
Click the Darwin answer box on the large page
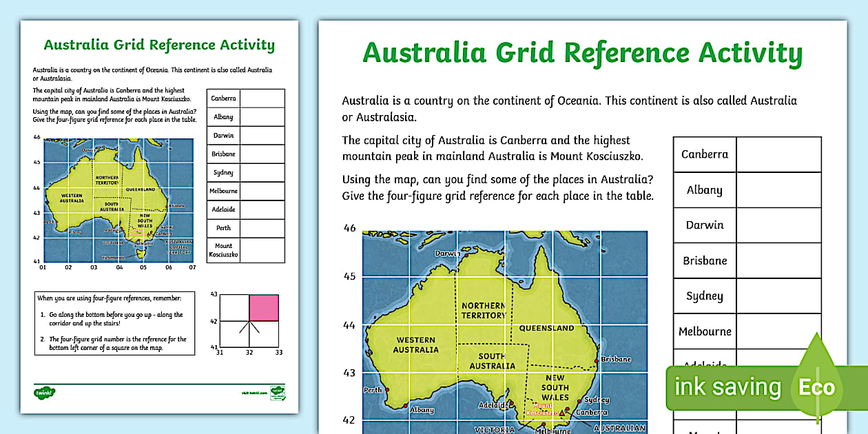click(779, 225)
